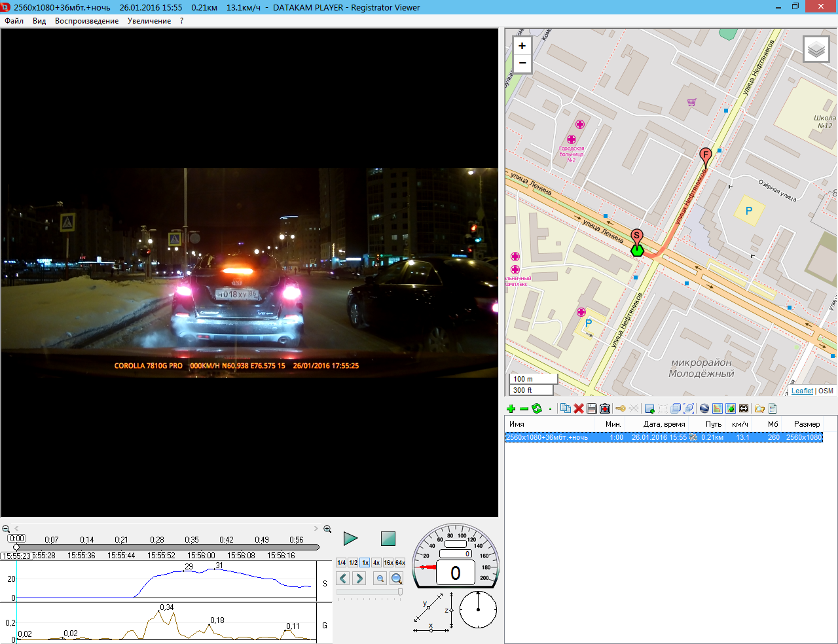Click the floppy disk save icon
This screenshot has height=644, width=838.
[x=592, y=408]
